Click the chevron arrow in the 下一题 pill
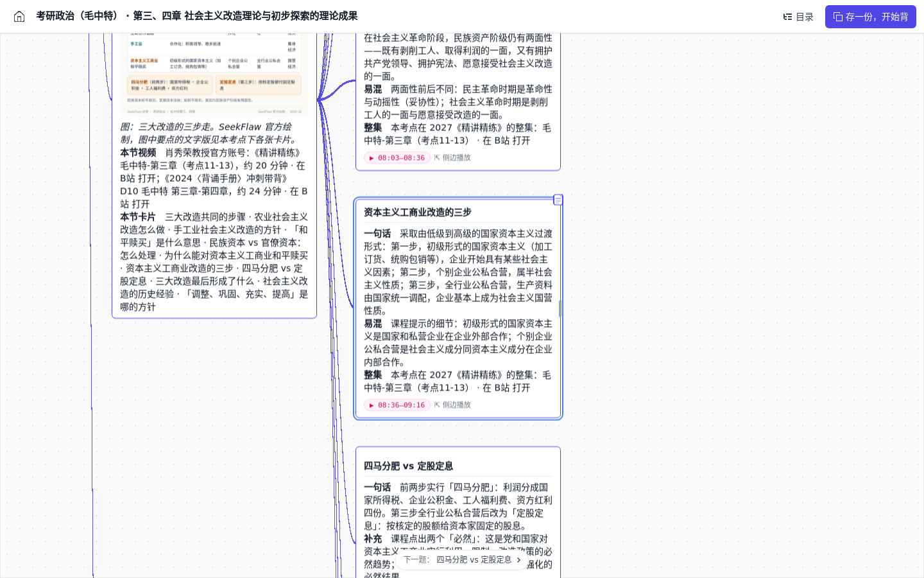924x578 pixels. [x=518, y=560]
